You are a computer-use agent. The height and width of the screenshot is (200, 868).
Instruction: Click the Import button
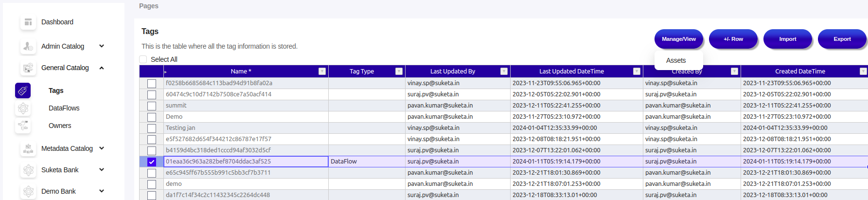pyautogui.click(x=787, y=39)
